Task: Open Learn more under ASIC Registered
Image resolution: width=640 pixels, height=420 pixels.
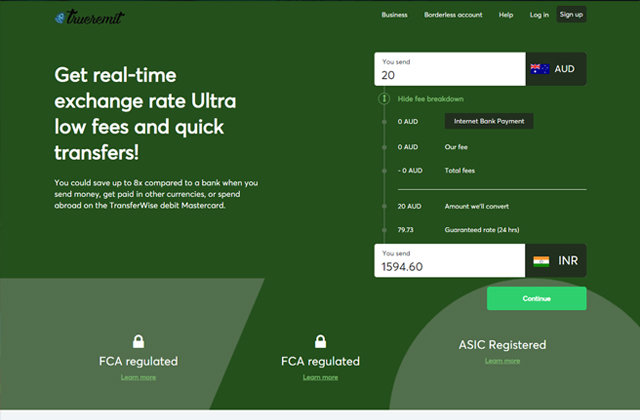Action: coord(502,360)
